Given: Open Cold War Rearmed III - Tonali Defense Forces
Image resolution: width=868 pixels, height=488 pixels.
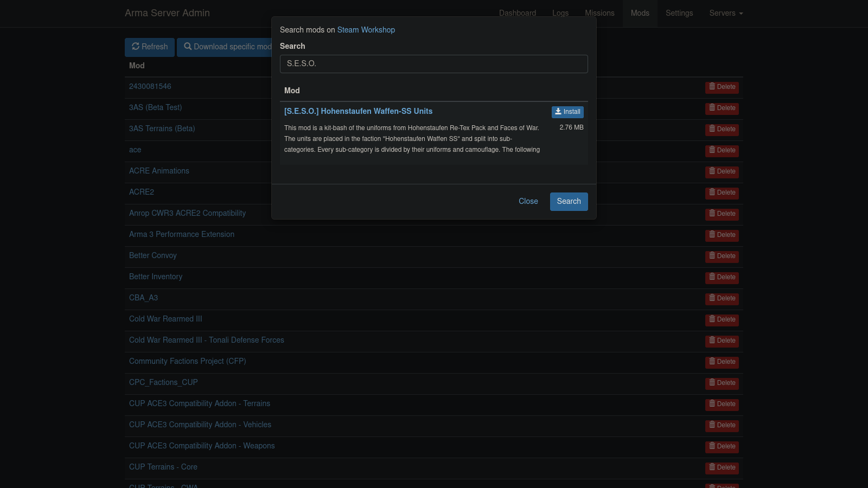Looking at the screenshot, I should (207, 340).
